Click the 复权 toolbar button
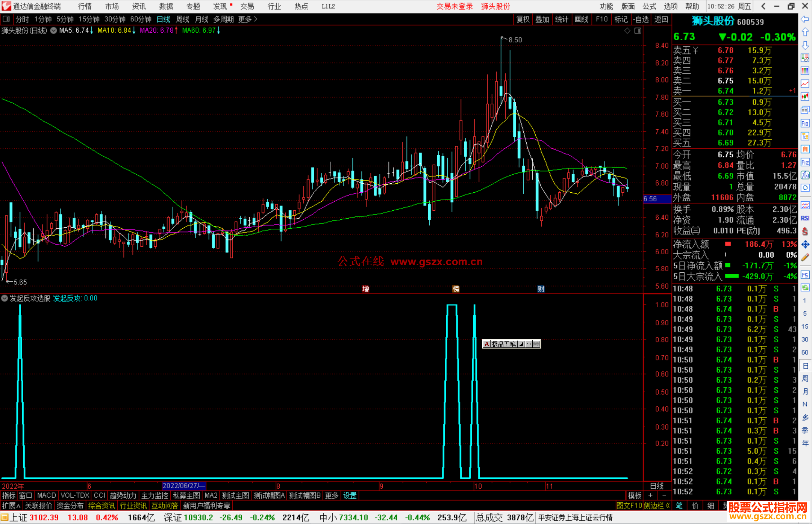The height and width of the screenshot is (524, 812). click(523, 19)
